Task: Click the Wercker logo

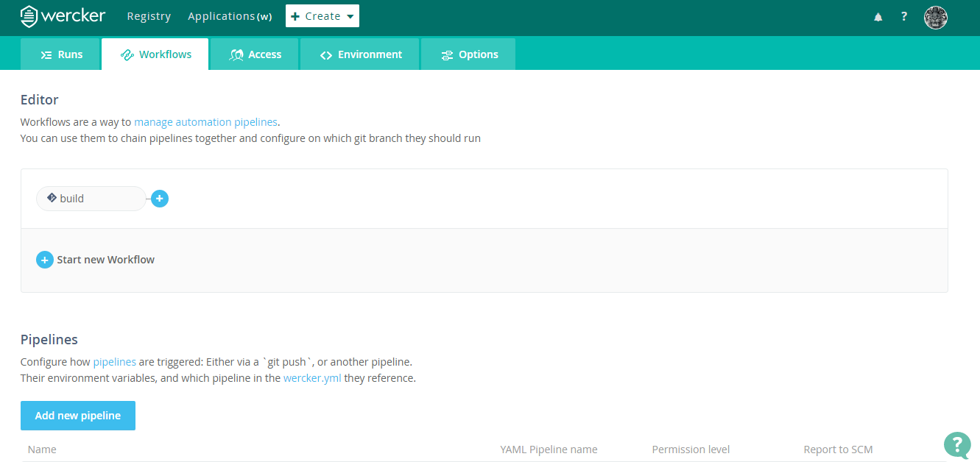Action: (63, 15)
